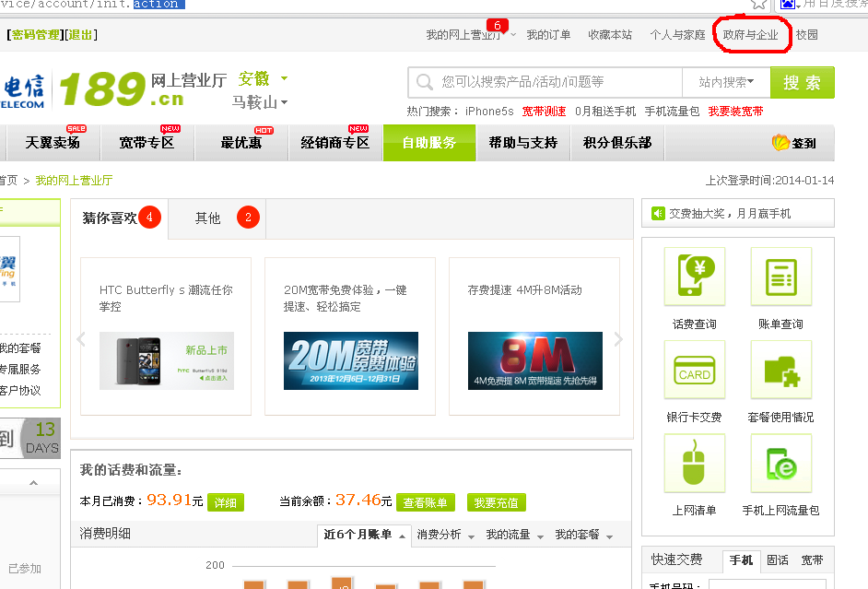
Task: Click the 收藏本站 link
Action: 610,35
